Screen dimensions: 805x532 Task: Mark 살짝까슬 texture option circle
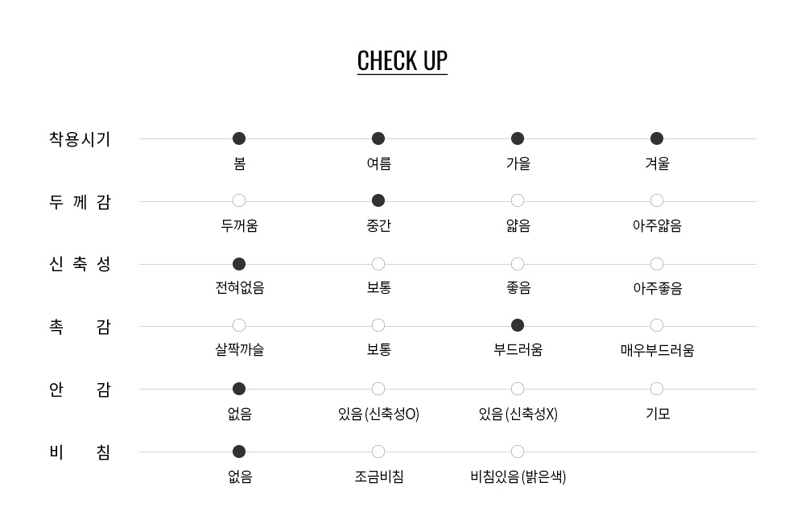click(x=239, y=325)
